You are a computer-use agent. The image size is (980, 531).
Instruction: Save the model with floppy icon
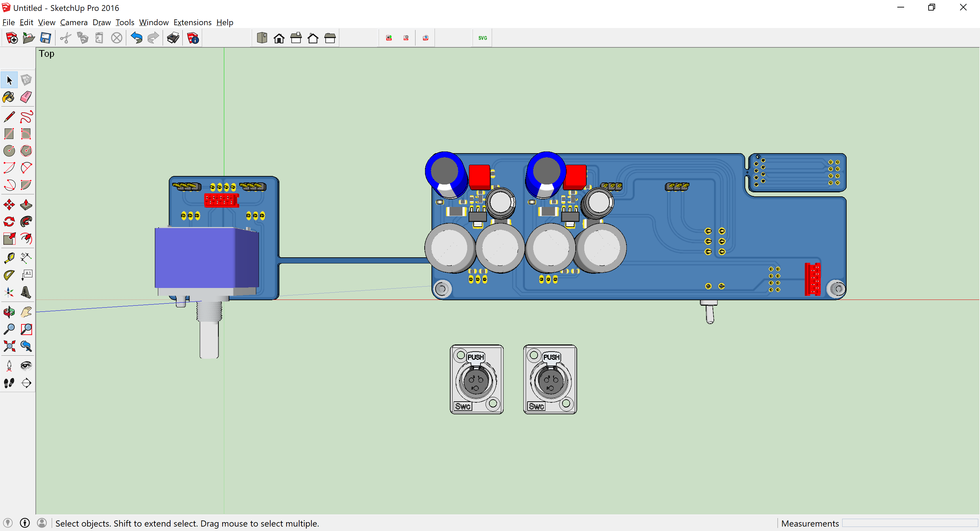[x=46, y=38]
